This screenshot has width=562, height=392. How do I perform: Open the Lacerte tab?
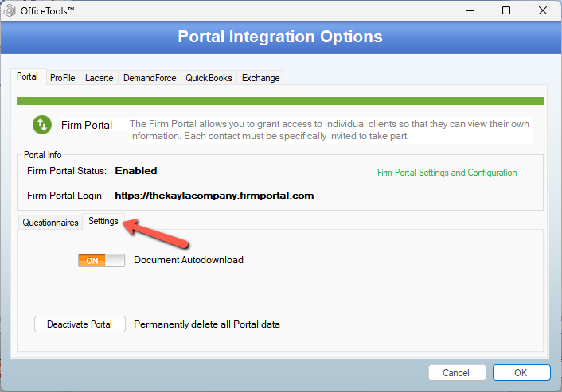point(99,78)
